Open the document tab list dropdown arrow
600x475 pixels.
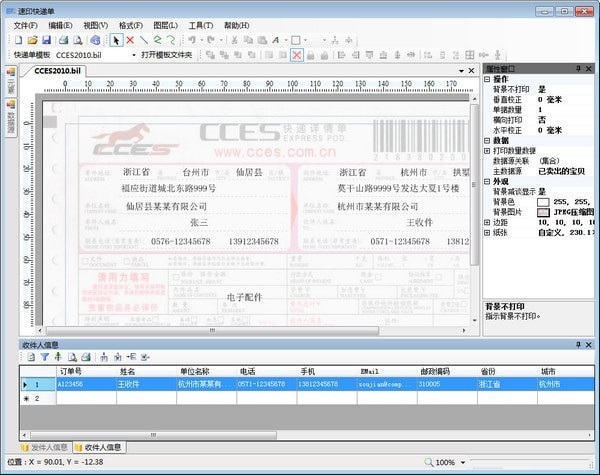pos(461,71)
